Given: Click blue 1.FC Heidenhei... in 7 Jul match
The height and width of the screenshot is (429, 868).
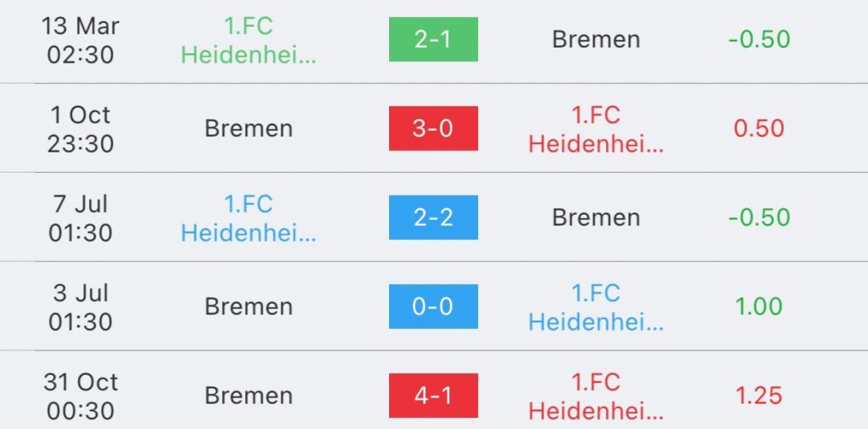Looking at the screenshot, I should point(248,219).
